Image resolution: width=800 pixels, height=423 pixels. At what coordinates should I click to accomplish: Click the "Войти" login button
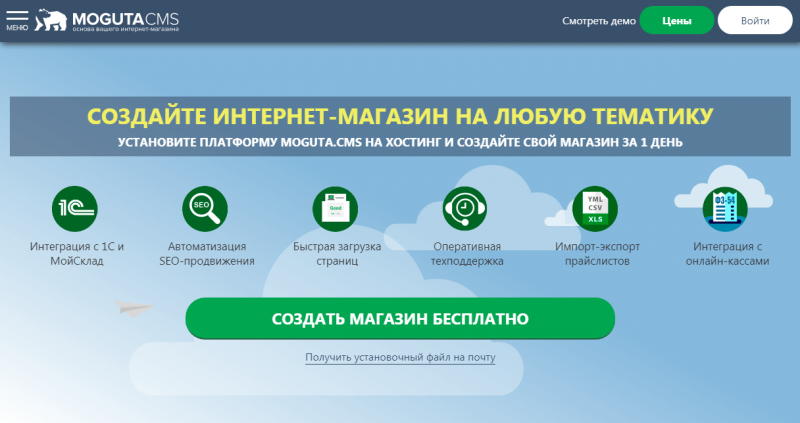click(x=755, y=21)
